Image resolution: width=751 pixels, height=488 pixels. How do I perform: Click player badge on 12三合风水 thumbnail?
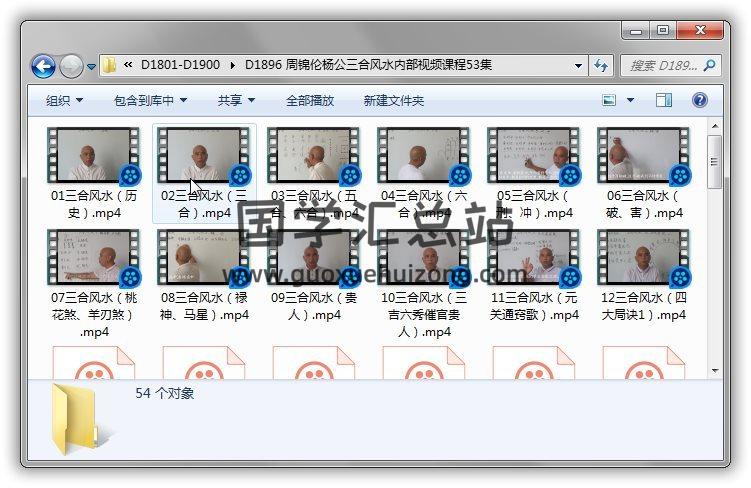680,278
